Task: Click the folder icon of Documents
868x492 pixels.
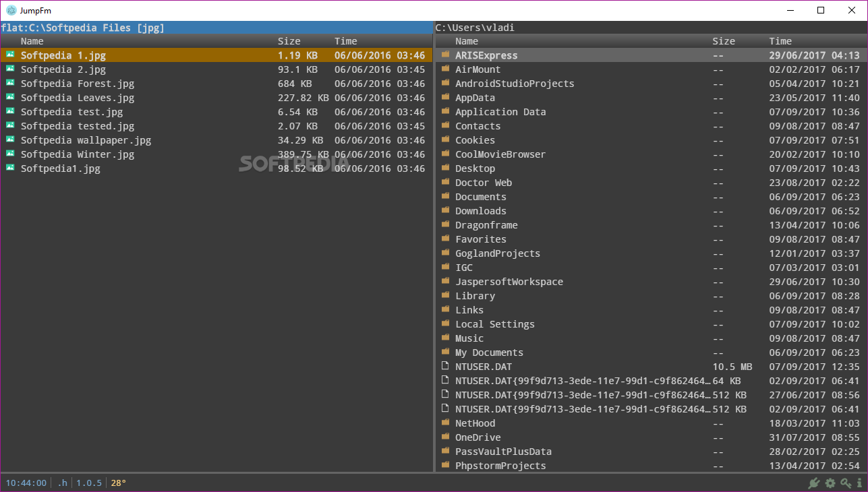Action: point(445,196)
